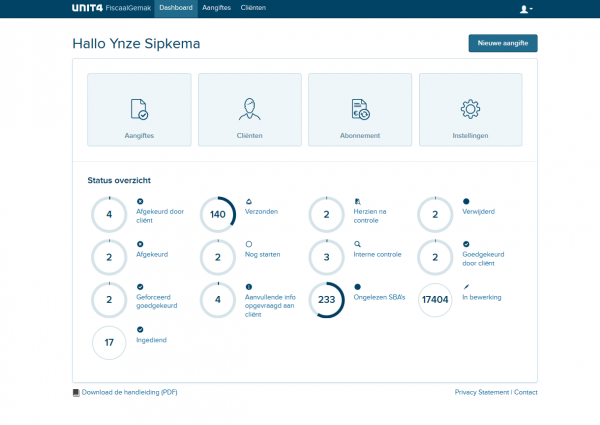
Task: Click the Verzonden bell icon
Action: point(249,201)
